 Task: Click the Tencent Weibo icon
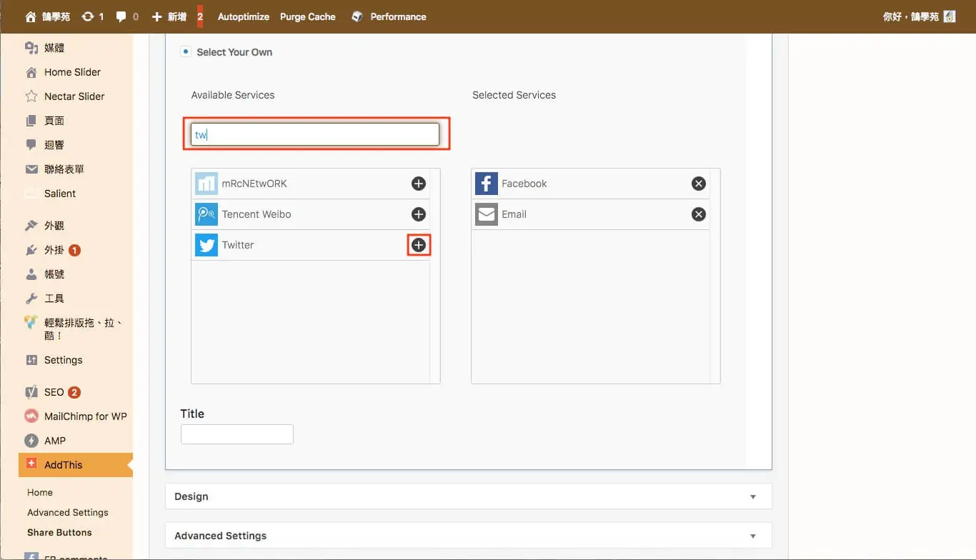click(x=206, y=214)
